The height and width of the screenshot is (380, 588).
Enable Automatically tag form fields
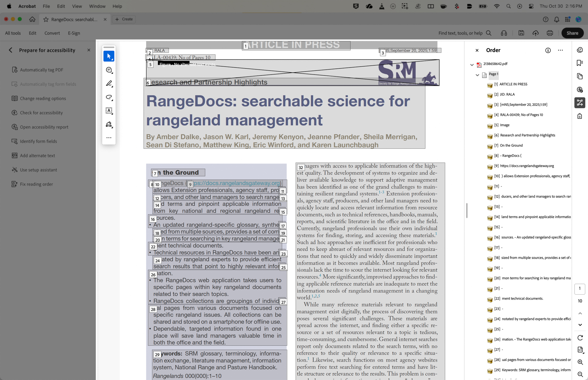tap(47, 84)
